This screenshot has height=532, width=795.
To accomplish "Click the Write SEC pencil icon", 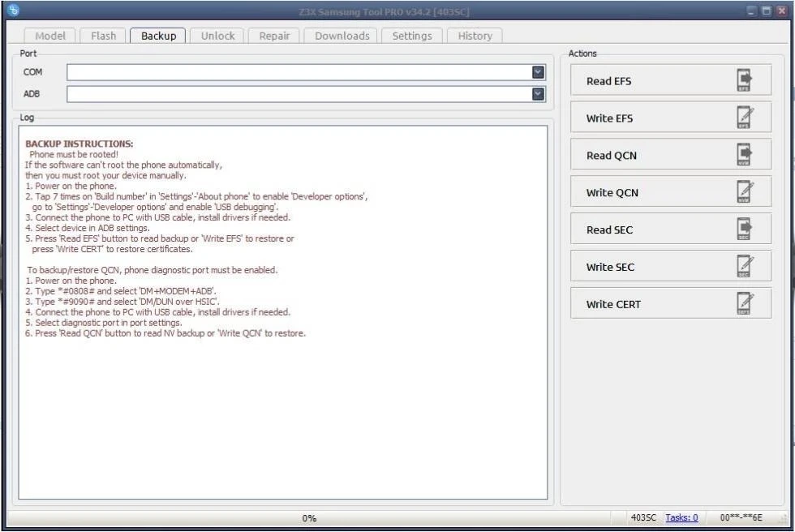I will (x=744, y=267).
